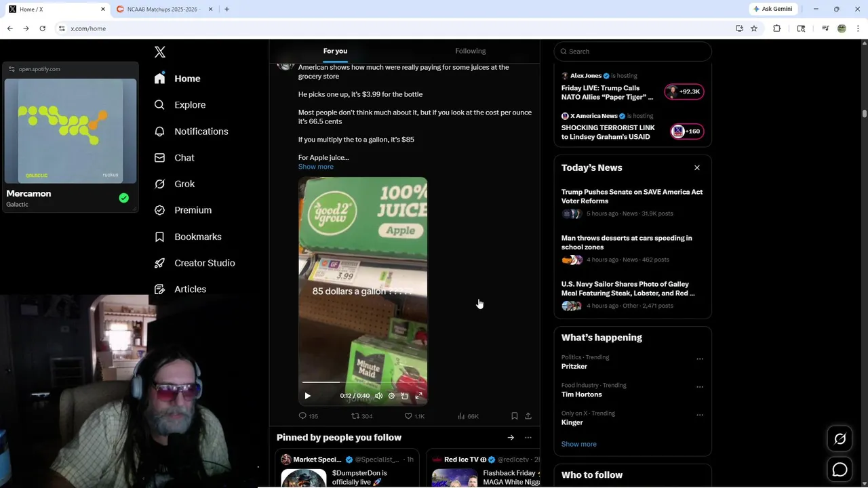
Task: Open Market Specialist pinned post
Action: 348,468
